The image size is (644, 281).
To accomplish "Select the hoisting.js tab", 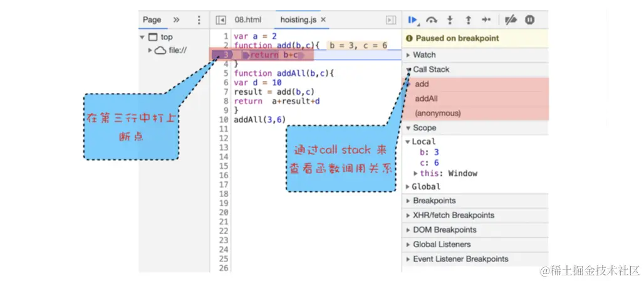I will click(x=298, y=19).
